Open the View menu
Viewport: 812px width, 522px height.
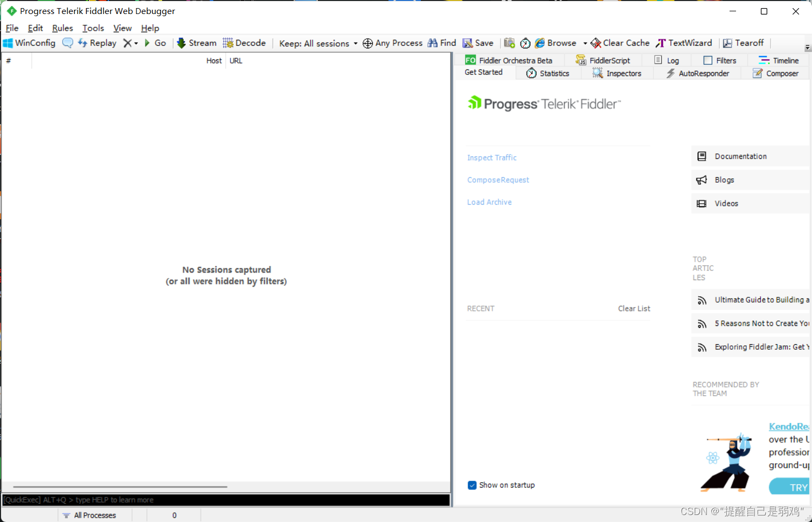pyautogui.click(x=122, y=28)
